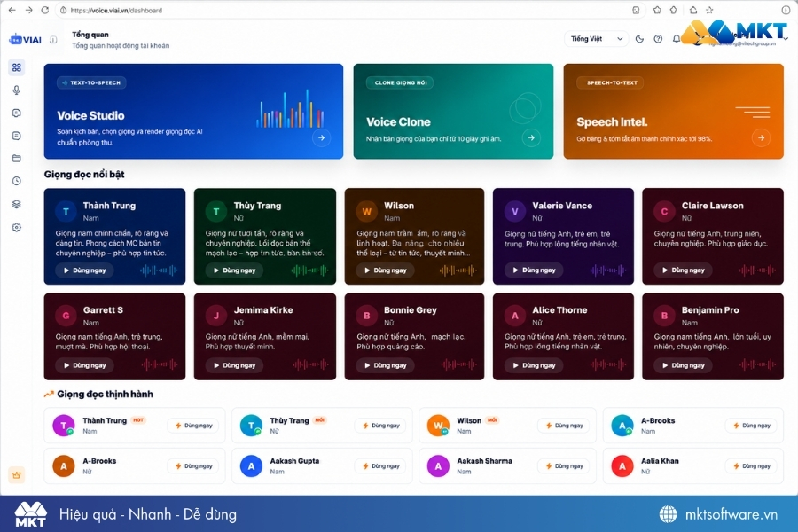
Task: Click the HOT badge next to Thành Trung
Action: (x=138, y=420)
